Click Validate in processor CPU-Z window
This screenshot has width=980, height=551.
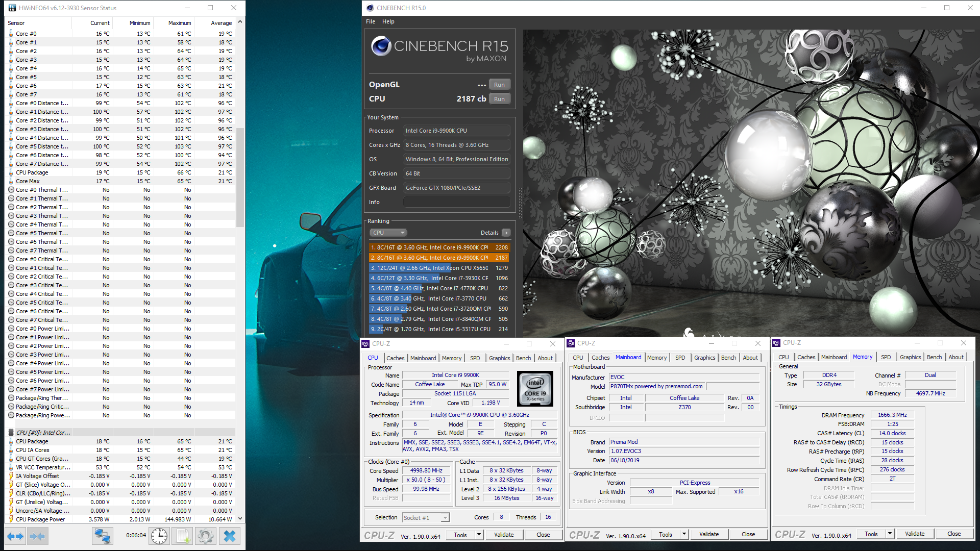[504, 535]
